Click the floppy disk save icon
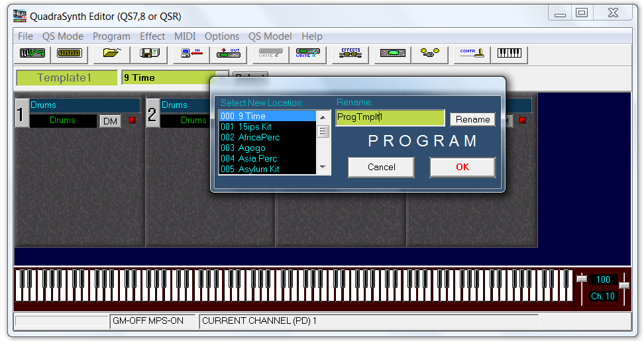 [x=149, y=54]
